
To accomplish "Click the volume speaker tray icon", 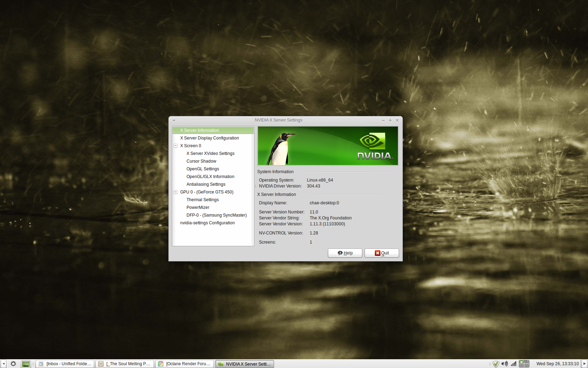I will [x=504, y=364].
